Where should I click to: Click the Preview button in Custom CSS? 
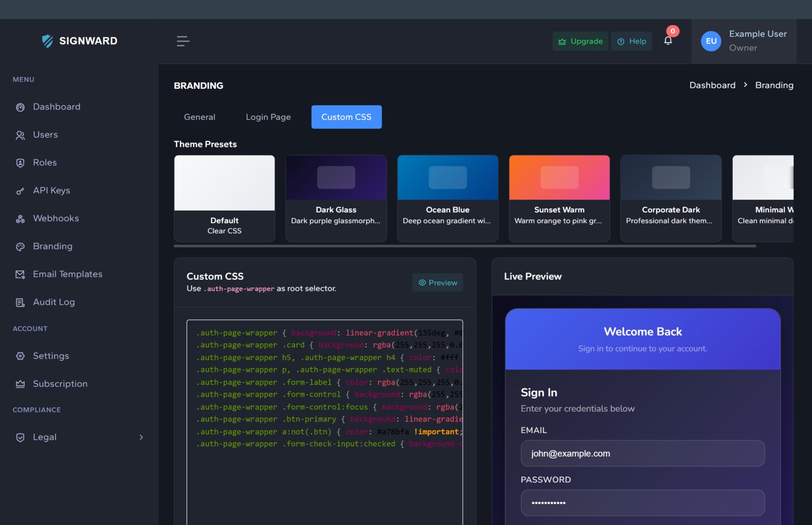pyautogui.click(x=437, y=283)
